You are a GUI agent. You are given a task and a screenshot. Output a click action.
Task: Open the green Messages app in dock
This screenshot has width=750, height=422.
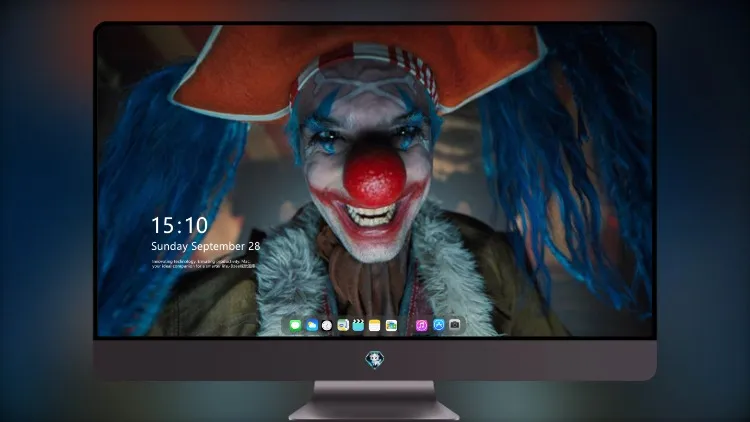(295, 326)
